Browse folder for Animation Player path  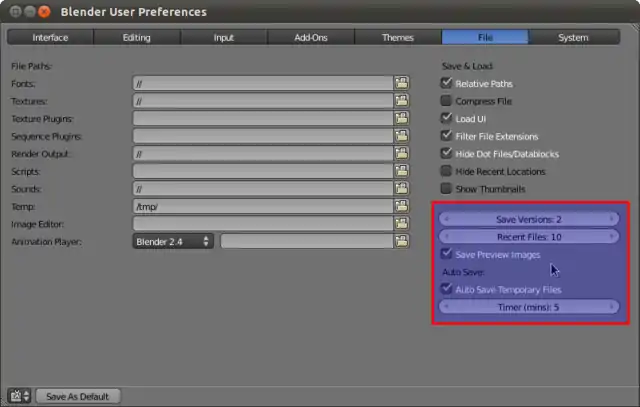coord(402,241)
